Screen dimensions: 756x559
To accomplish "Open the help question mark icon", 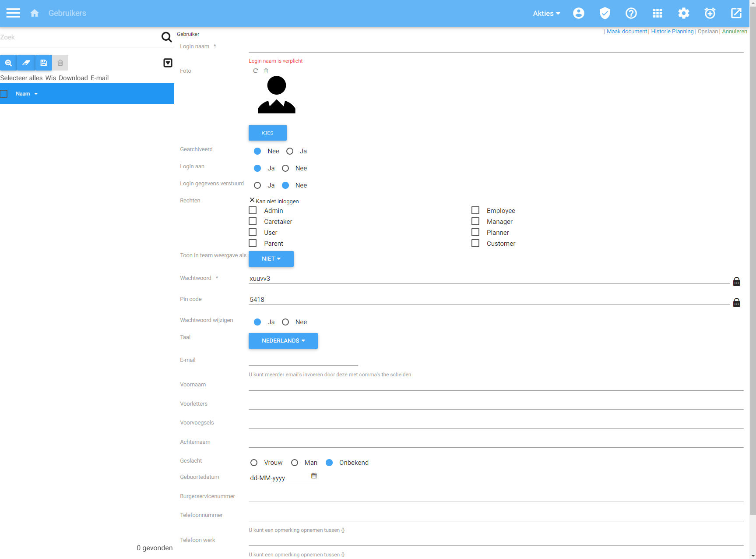I will coord(631,13).
